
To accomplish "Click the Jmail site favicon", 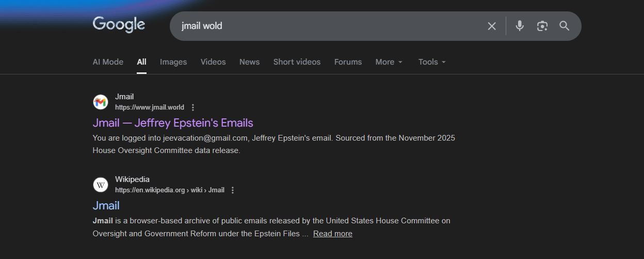I will pos(101,102).
